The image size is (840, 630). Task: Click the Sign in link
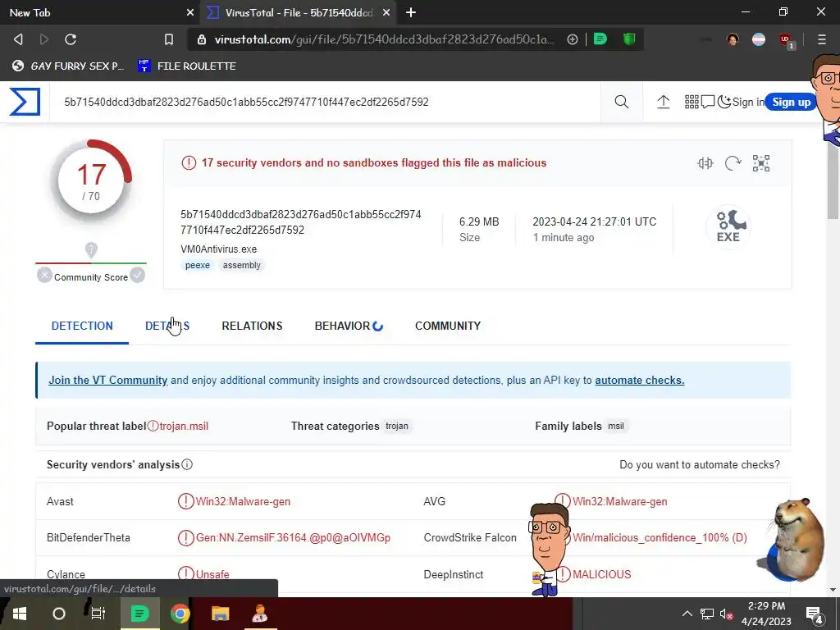pos(748,102)
